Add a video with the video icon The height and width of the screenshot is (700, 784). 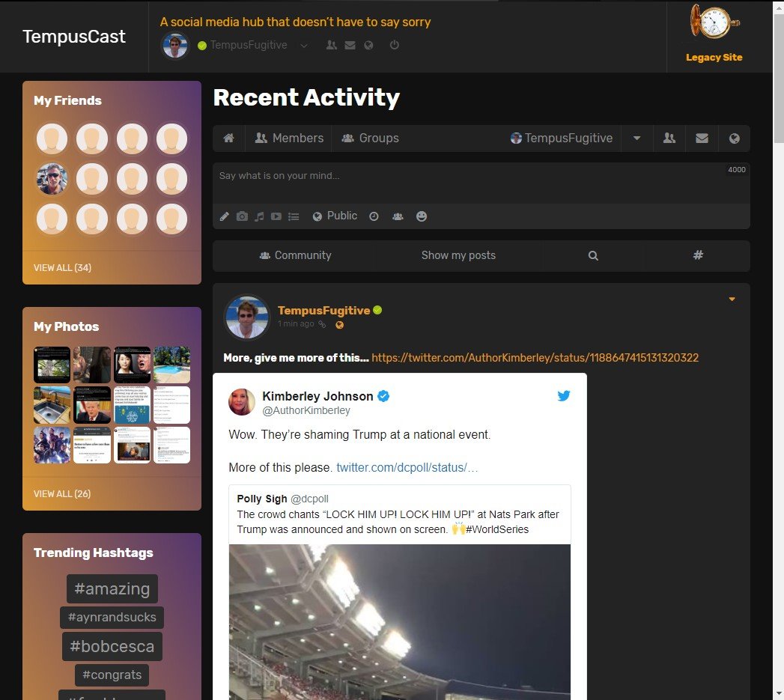(x=276, y=216)
